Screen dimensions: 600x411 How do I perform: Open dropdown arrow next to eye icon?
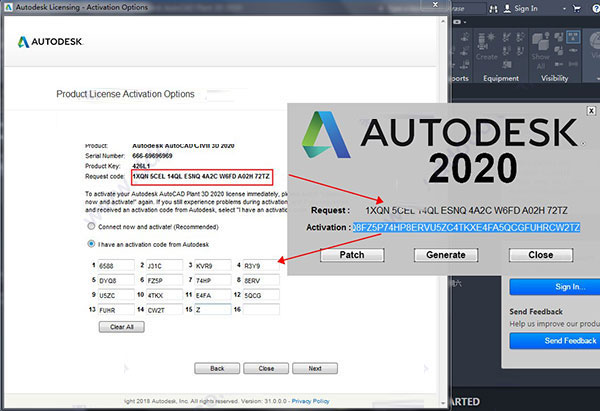(465, 23)
